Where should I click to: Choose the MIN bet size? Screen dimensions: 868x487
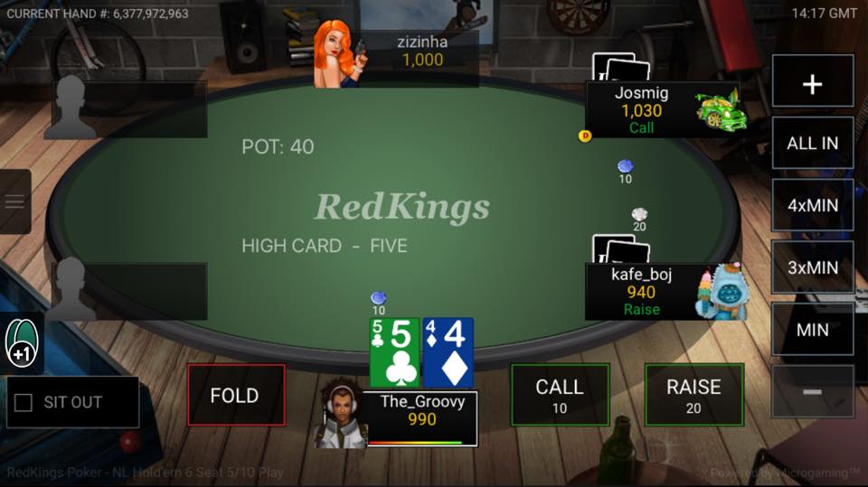[x=813, y=330]
